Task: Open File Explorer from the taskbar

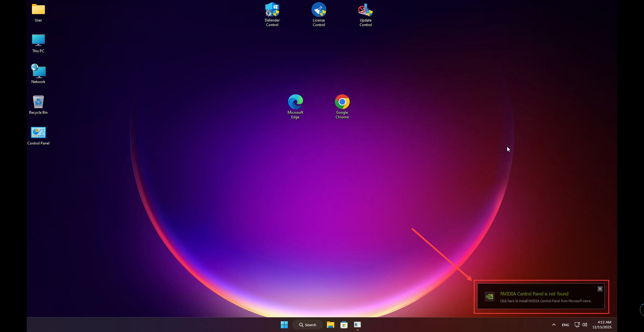Action: 330,325
